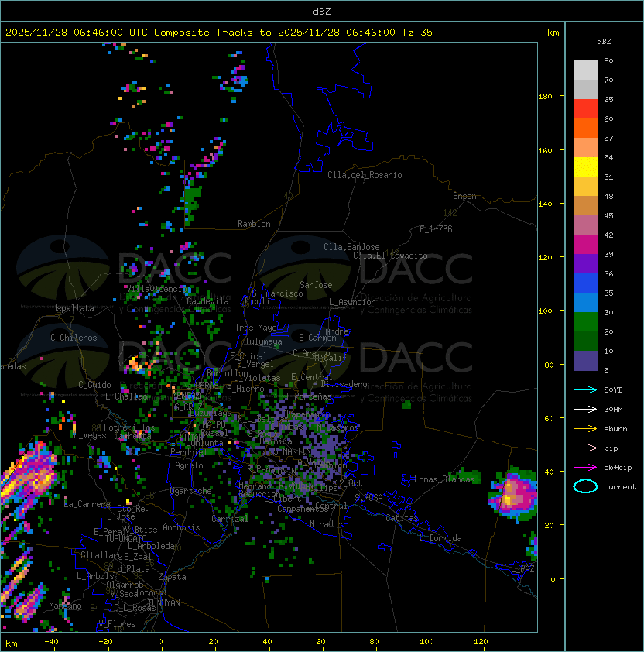The width and height of the screenshot is (644, 652).
Task: Click the strong storm cell near Lomas_Blancas
Action: tap(513, 493)
